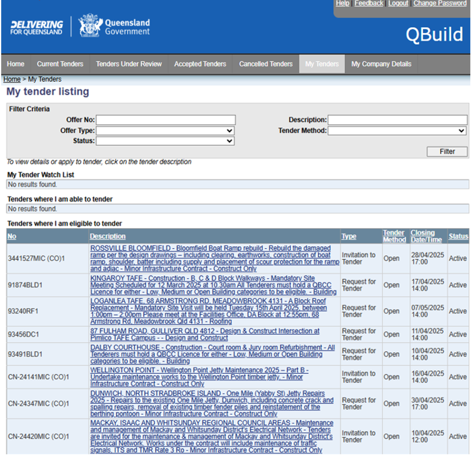Expand the Status filter dropdown
This screenshot has height=463, width=476.
(x=165, y=141)
